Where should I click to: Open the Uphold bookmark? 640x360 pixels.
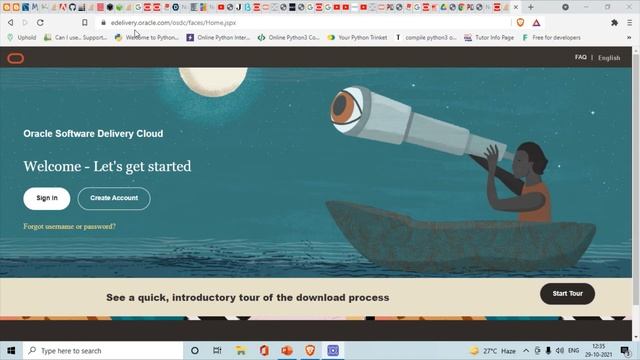(x=22, y=38)
